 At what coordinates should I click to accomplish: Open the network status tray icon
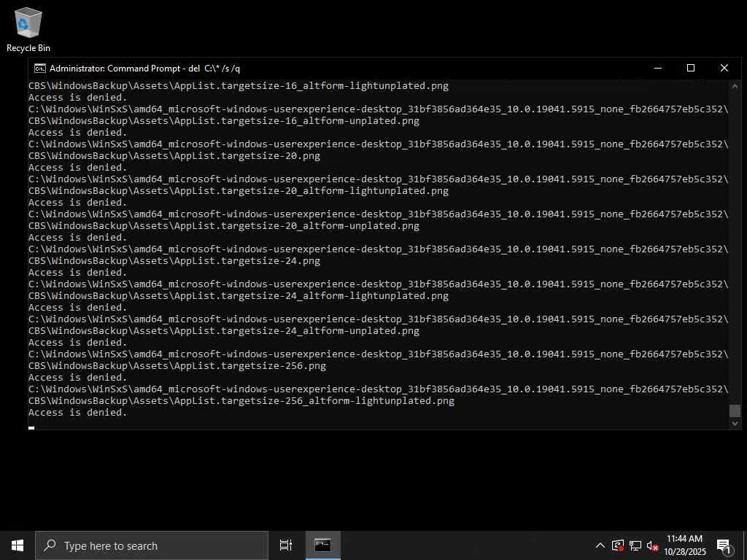[635, 545]
